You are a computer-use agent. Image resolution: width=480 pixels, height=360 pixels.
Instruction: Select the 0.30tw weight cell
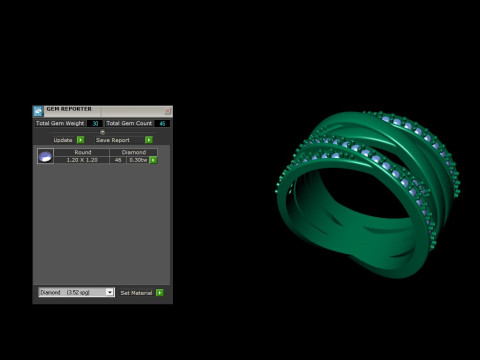point(138,160)
